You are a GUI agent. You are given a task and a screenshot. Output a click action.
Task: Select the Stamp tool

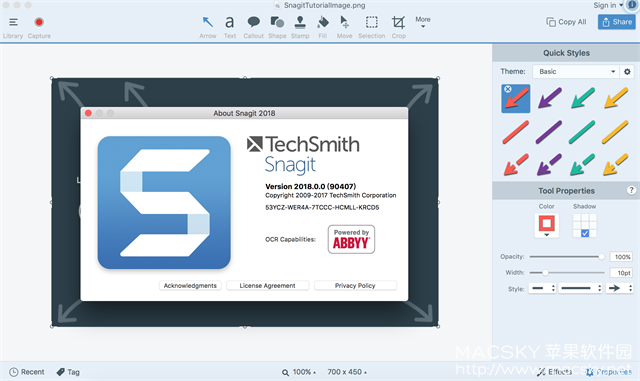pyautogui.click(x=300, y=27)
